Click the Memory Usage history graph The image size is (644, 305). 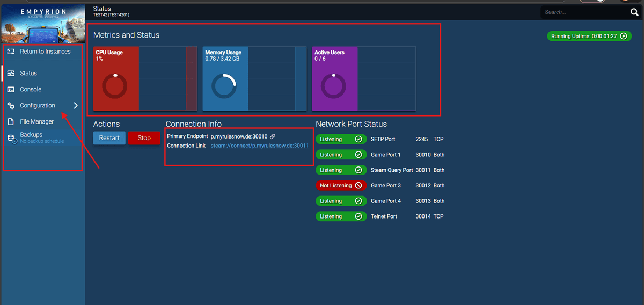coord(277,78)
